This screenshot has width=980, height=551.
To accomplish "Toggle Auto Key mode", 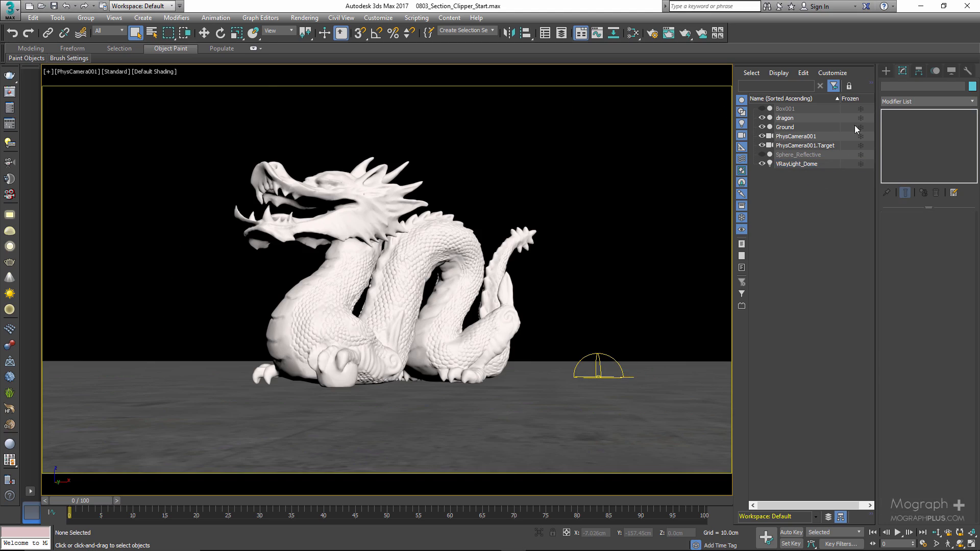I will point(791,532).
